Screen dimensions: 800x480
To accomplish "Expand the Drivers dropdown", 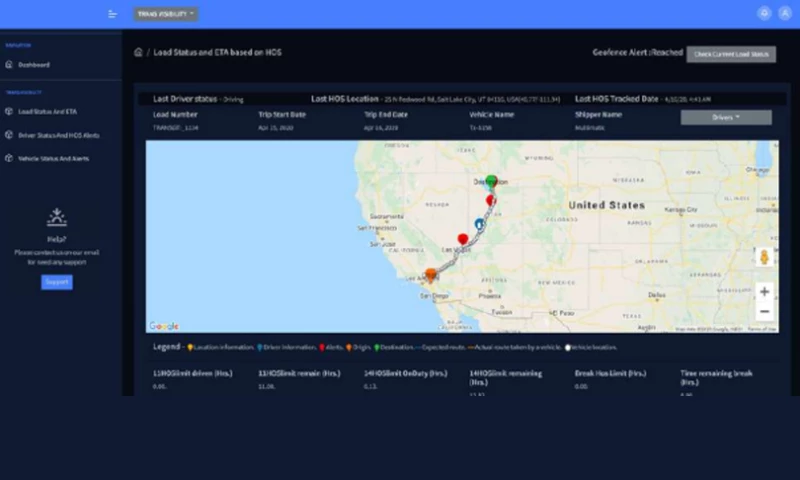I will [x=726, y=117].
